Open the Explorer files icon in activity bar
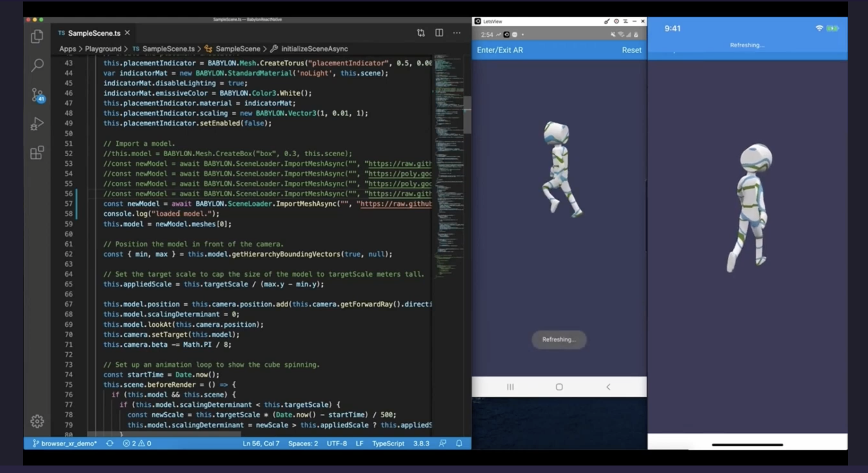This screenshot has width=868, height=473. (x=37, y=36)
